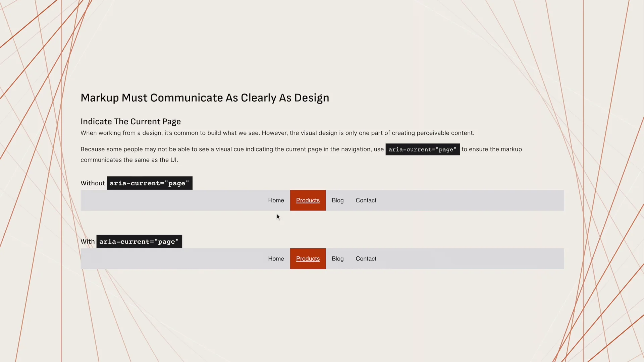Click the With label text
The height and width of the screenshot is (362, 644).
[87, 241]
